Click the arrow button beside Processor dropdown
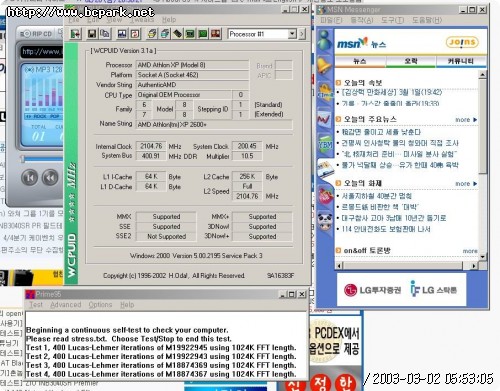The height and width of the screenshot is (391, 500). coord(302,34)
